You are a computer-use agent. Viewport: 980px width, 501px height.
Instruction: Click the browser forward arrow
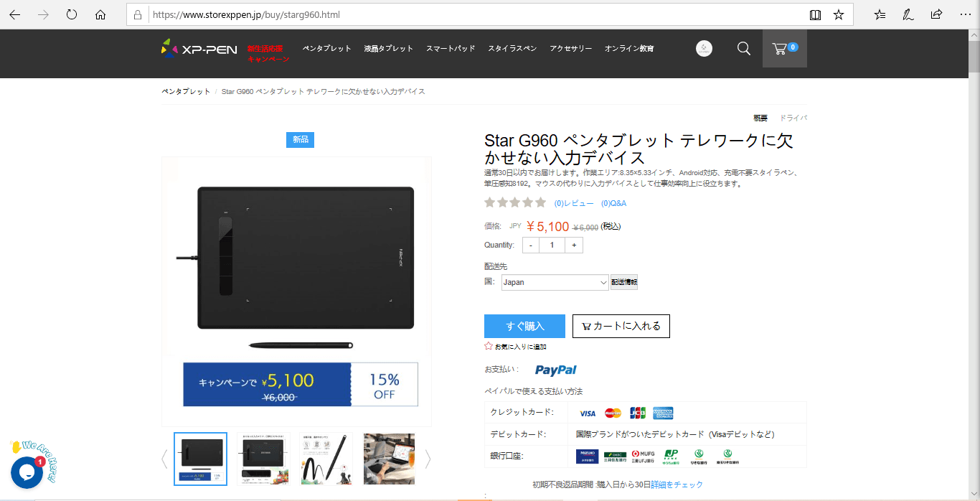43,14
